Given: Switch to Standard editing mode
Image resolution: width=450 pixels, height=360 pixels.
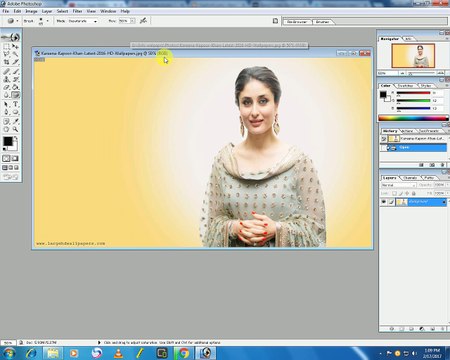Looking at the screenshot, I should tap(6, 159).
